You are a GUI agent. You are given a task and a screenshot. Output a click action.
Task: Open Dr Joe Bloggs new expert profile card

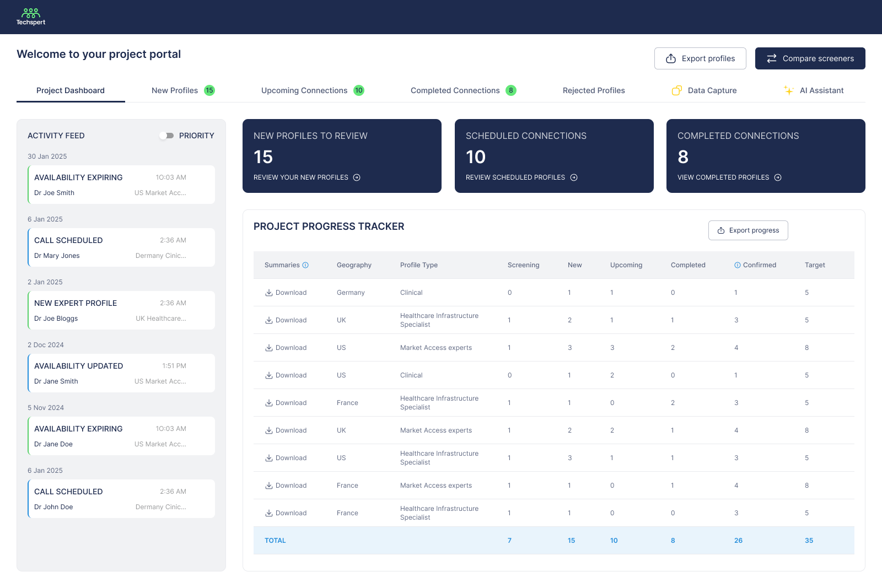pyautogui.click(x=121, y=310)
